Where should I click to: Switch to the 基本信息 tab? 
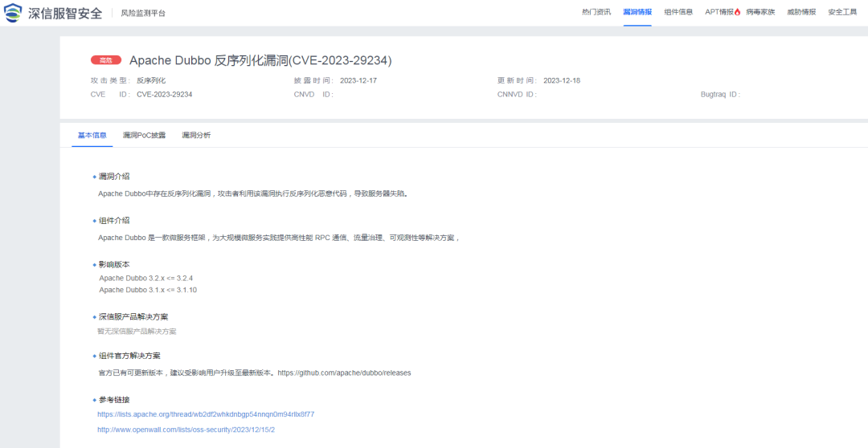[x=92, y=135]
